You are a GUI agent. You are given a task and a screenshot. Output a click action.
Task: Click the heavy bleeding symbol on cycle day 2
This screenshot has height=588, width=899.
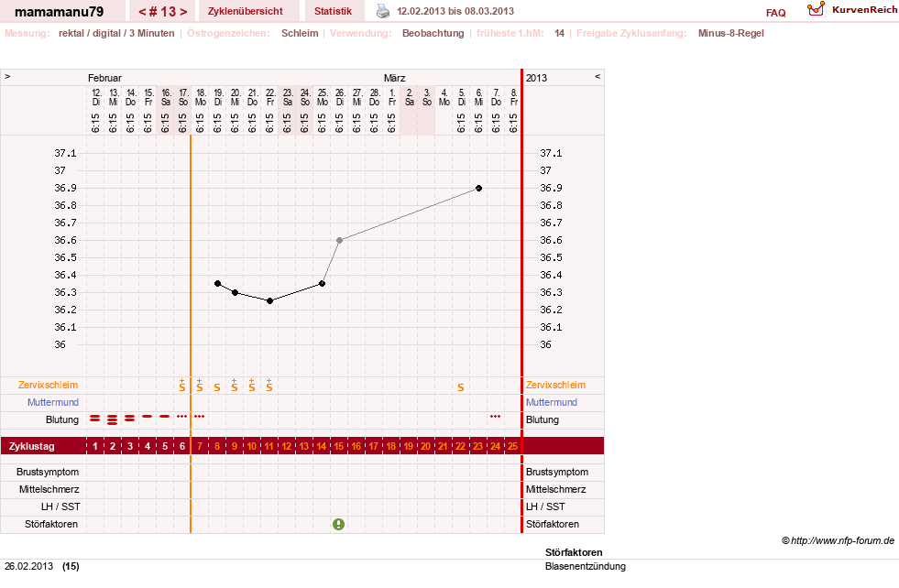113,420
